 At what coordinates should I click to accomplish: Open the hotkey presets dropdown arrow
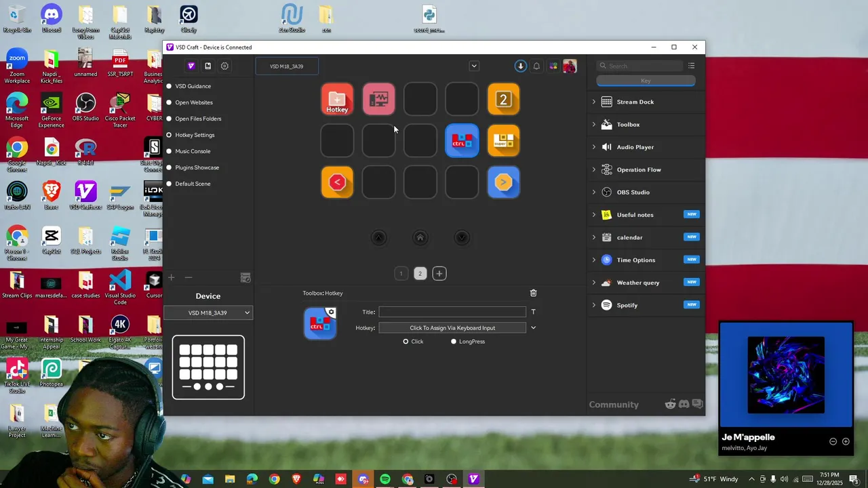pyautogui.click(x=533, y=328)
